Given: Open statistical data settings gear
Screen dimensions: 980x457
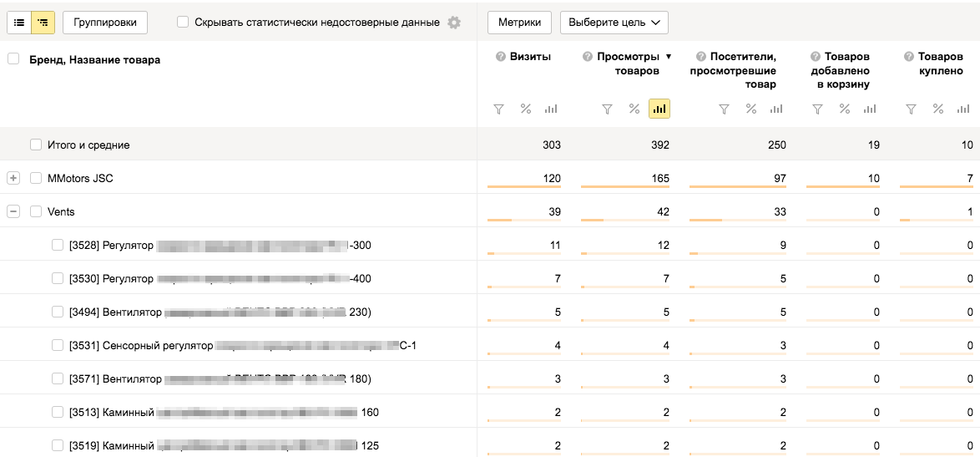Looking at the screenshot, I should (454, 23).
